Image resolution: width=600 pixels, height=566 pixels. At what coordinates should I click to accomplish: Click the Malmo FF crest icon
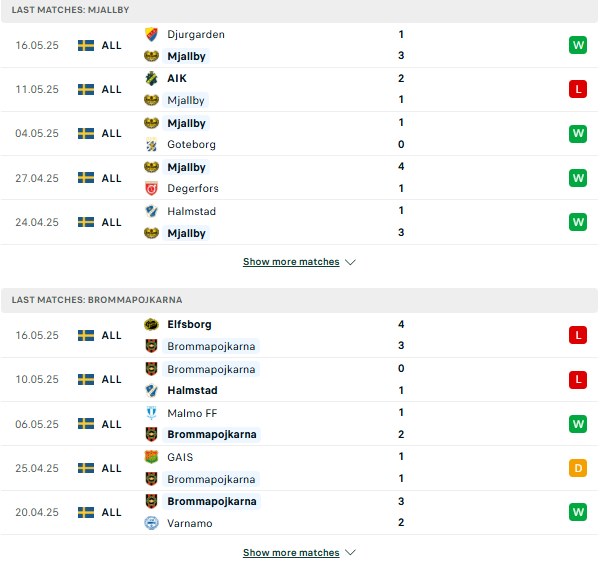(151, 413)
